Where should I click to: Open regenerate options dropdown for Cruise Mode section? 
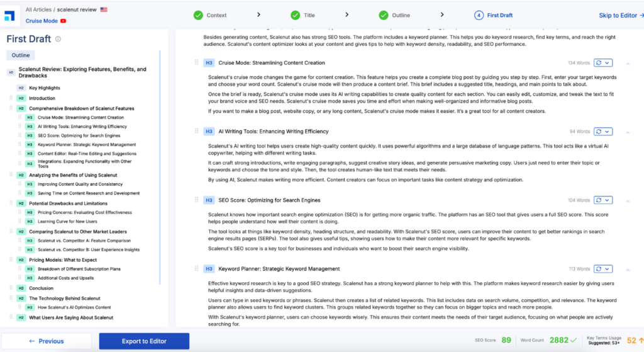click(x=607, y=63)
